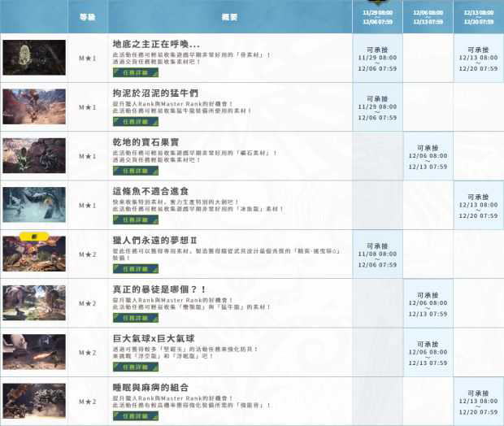Open the 拘泥於沼泥的猛牛們 quest image
Viewport: 504px width, 426px height.
(33, 106)
